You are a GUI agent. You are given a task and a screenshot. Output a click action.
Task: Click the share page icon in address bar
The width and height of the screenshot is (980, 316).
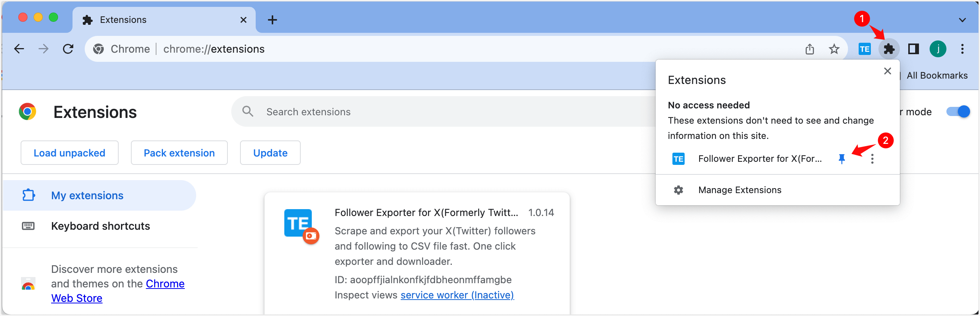(809, 49)
